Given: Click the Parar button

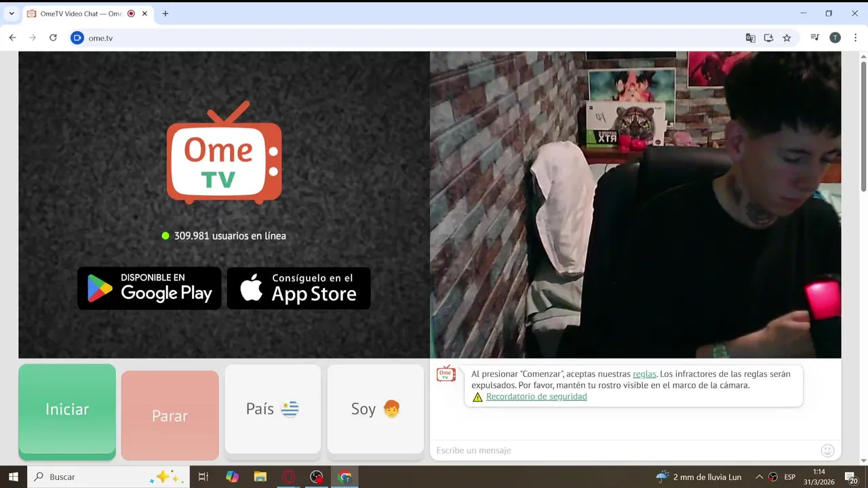Looking at the screenshot, I should [170, 415].
